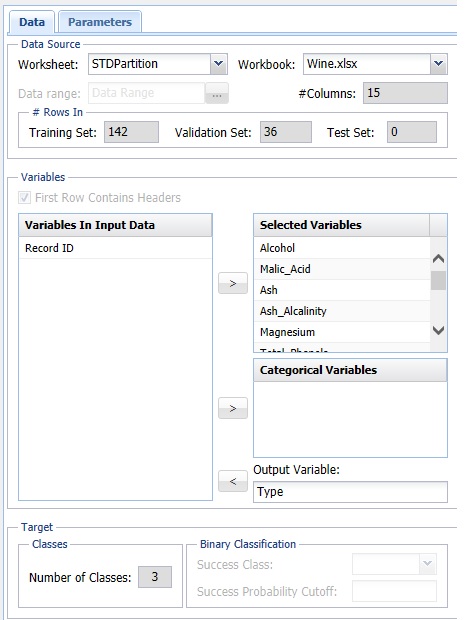Click the Selected Variables scroll down arrow
Viewport: 465px width, 620px height.
point(439,330)
